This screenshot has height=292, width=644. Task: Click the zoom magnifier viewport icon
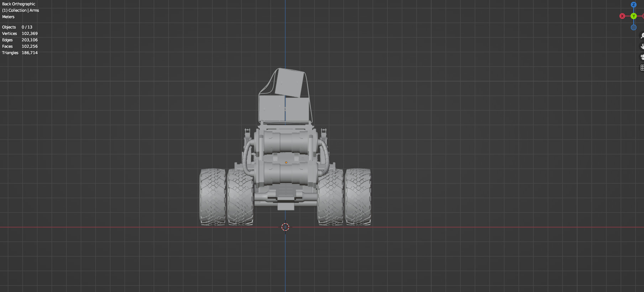click(x=642, y=36)
